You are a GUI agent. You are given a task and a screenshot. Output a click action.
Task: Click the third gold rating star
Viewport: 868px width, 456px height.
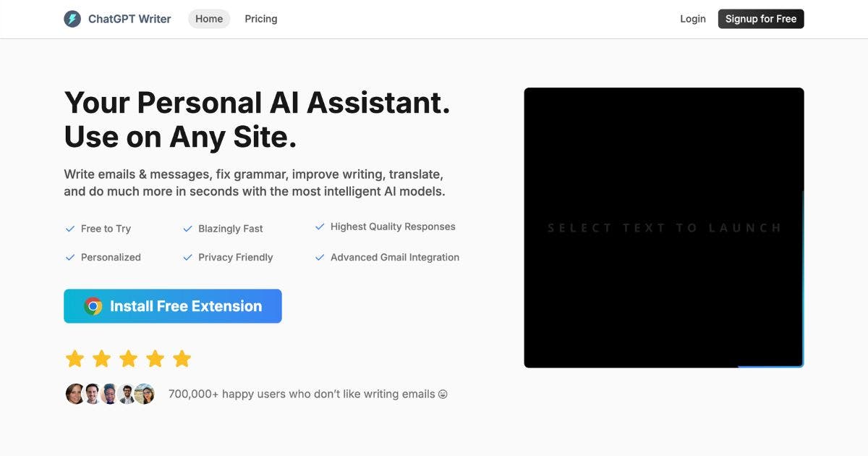pyautogui.click(x=128, y=358)
